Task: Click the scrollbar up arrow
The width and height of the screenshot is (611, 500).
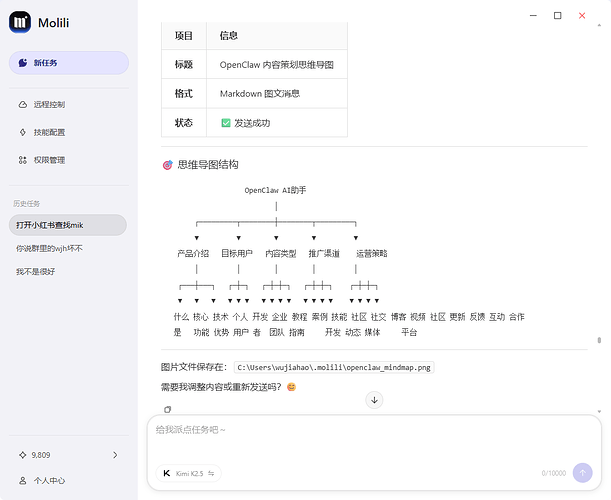Action: tap(599, 25)
